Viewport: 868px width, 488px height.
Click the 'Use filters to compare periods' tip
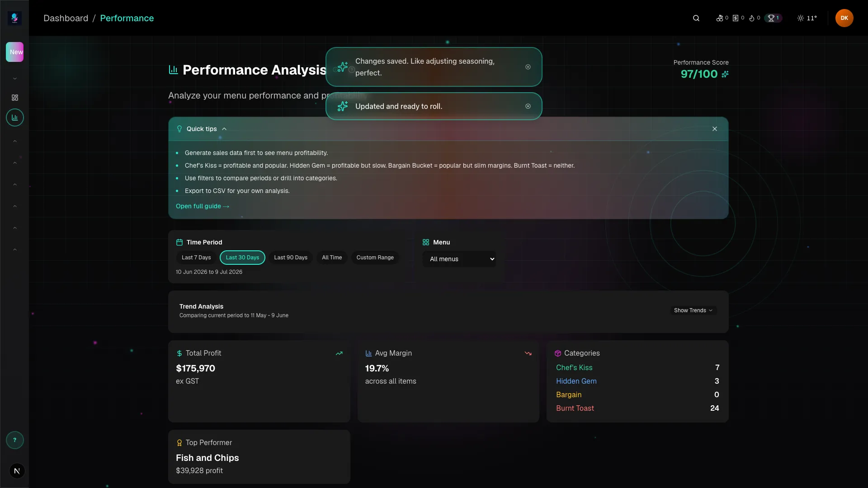point(261,178)
